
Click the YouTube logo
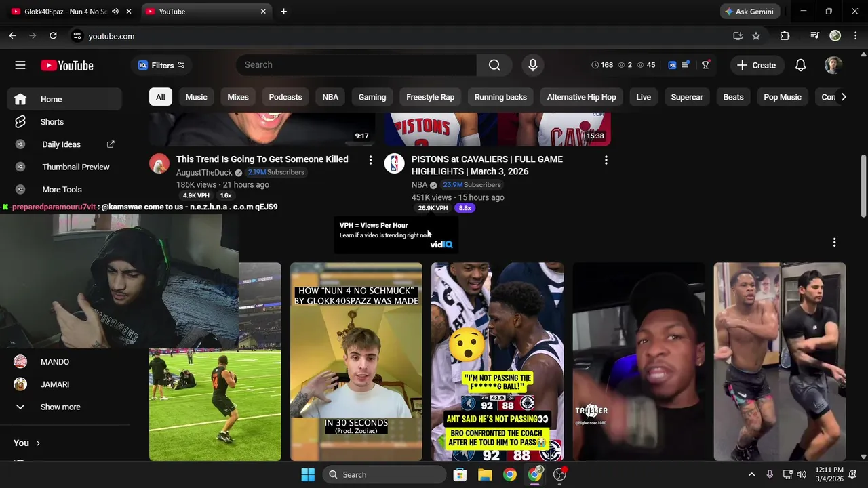(67, 65)
